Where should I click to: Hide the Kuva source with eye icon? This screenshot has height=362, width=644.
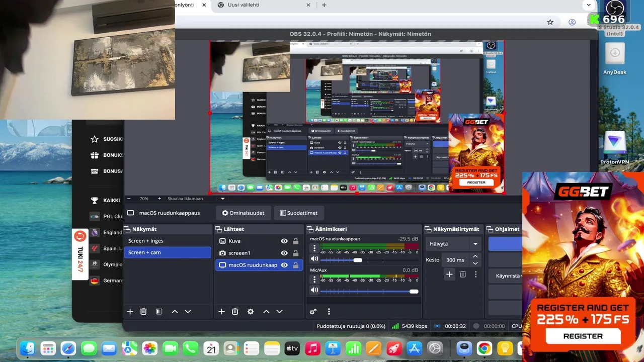(x=284, y=241)
